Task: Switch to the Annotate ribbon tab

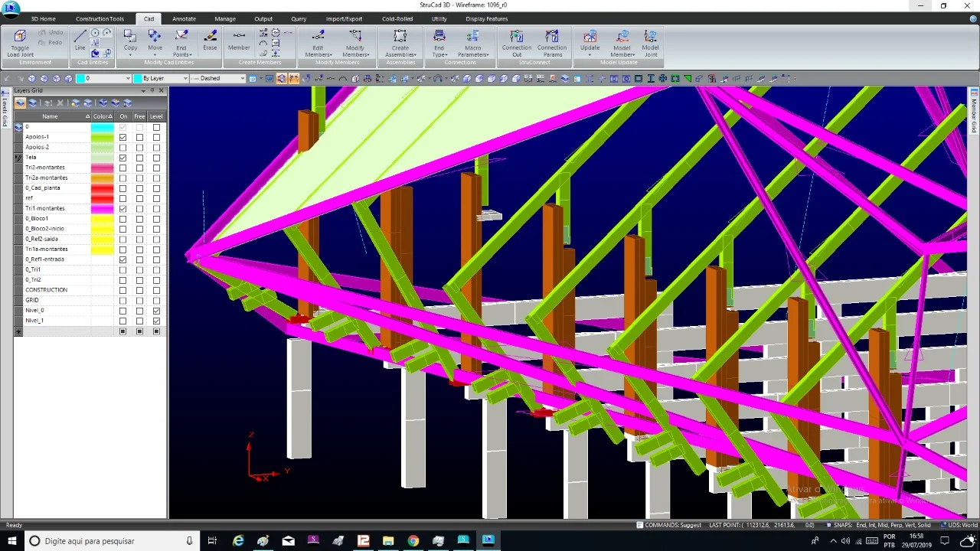Action: (x=184, y=18)
